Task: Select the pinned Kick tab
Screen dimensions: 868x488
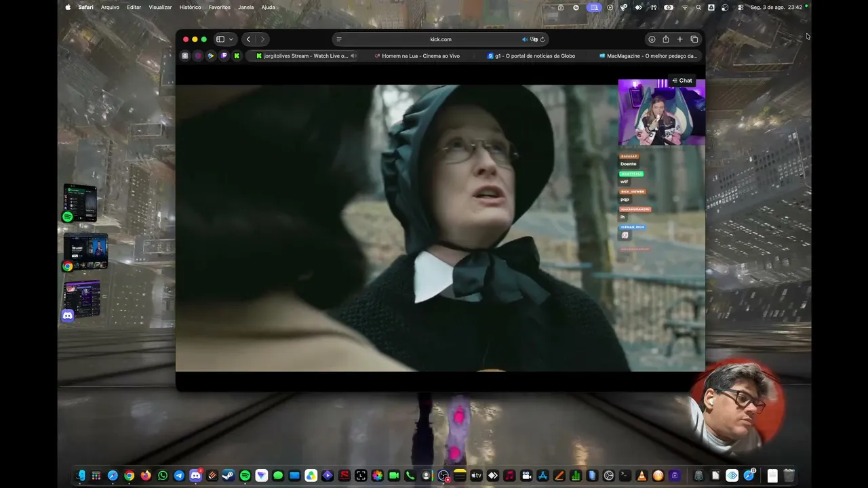Action: tap(237, 56)
